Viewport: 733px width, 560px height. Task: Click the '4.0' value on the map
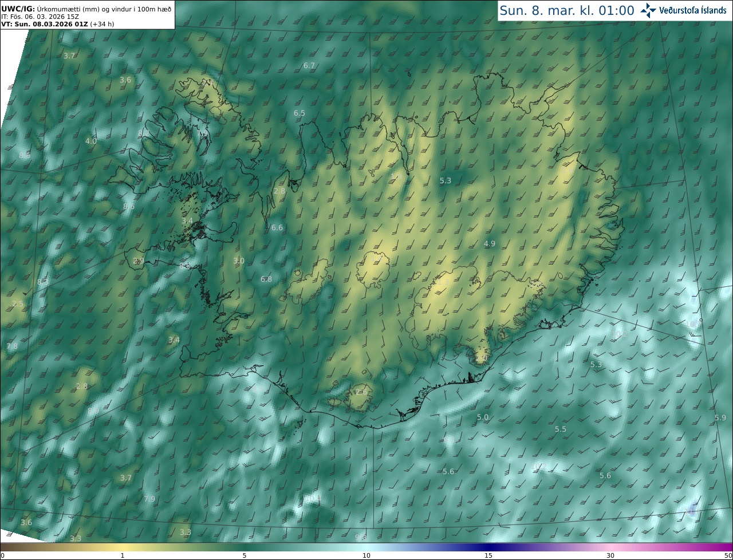pos(91,141)
